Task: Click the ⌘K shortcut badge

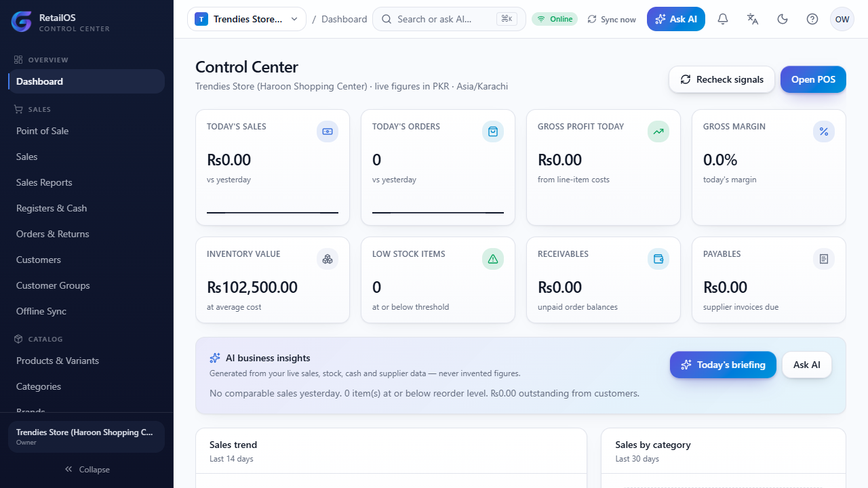Action: [x=507, y=19]
